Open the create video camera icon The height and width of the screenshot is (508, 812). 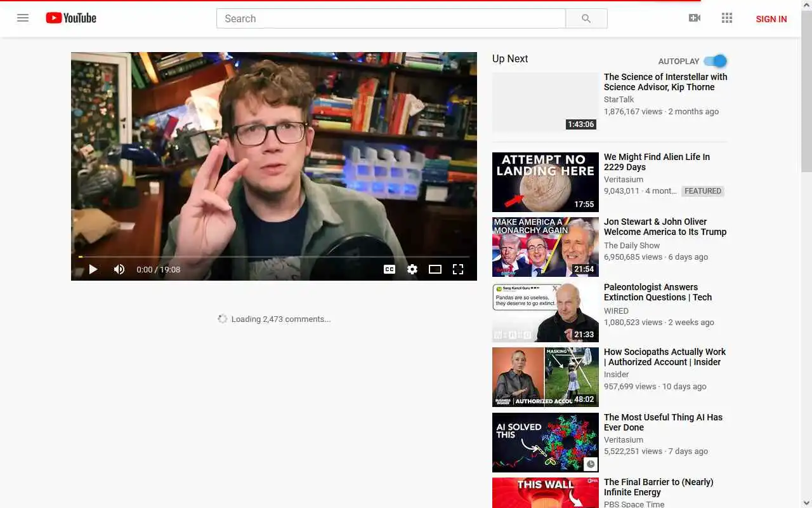[695, 18]
